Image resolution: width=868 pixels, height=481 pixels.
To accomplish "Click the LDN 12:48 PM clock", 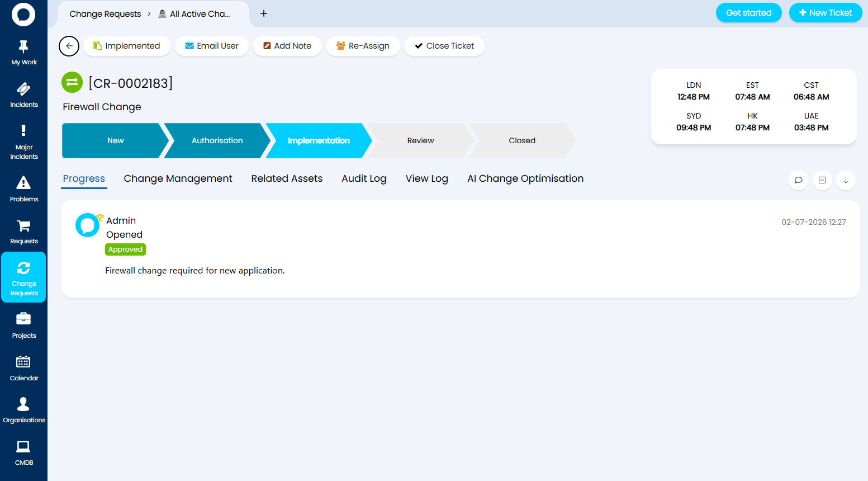I will 694,91.
